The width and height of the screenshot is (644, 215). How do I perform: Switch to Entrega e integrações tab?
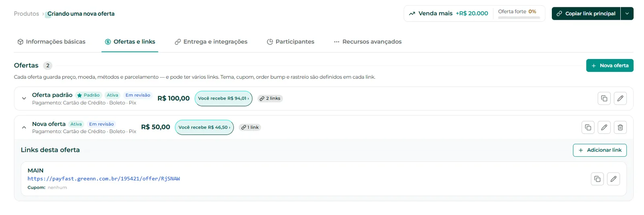tap(211, 42)
